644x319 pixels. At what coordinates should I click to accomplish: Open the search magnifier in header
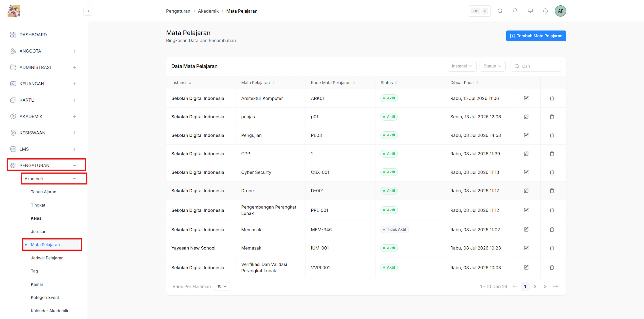coord(500,11)
